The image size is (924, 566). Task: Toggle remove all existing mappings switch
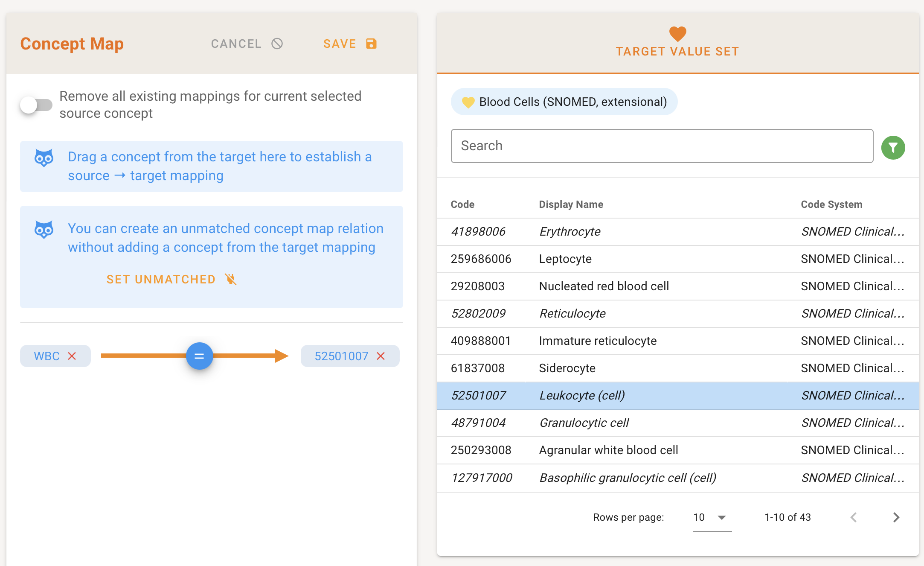click(x=36, y=105)
